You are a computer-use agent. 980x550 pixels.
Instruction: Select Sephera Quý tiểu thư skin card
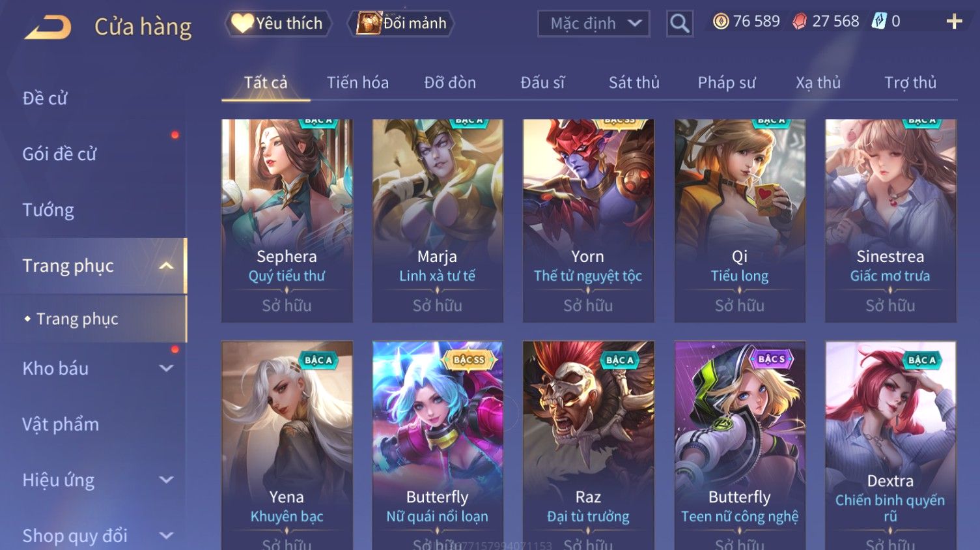point(287,220)
